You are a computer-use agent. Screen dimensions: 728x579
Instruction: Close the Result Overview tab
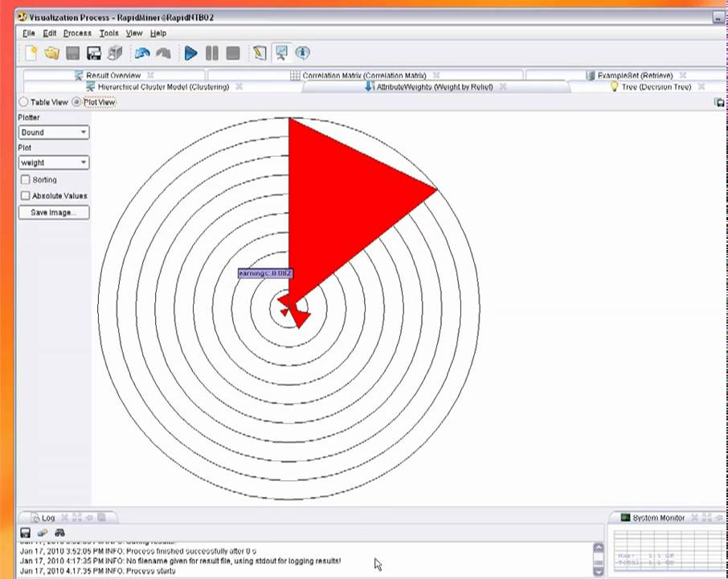[150, 75]
